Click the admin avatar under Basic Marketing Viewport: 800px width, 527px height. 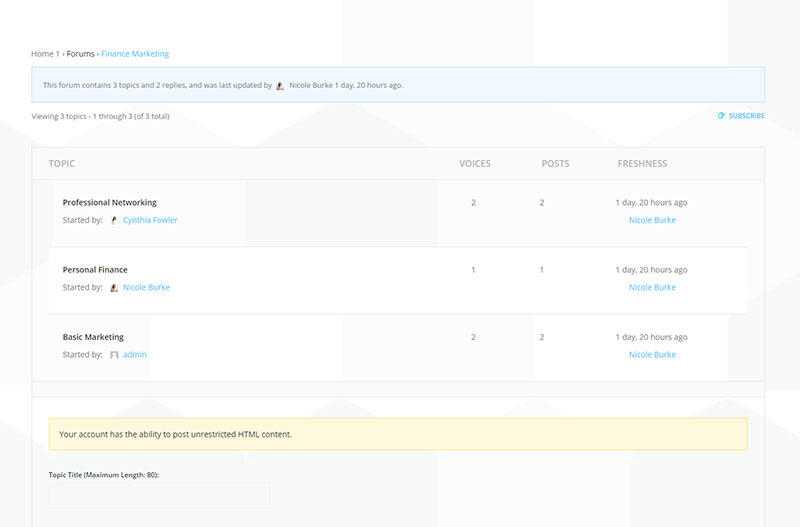pos(114,355)
